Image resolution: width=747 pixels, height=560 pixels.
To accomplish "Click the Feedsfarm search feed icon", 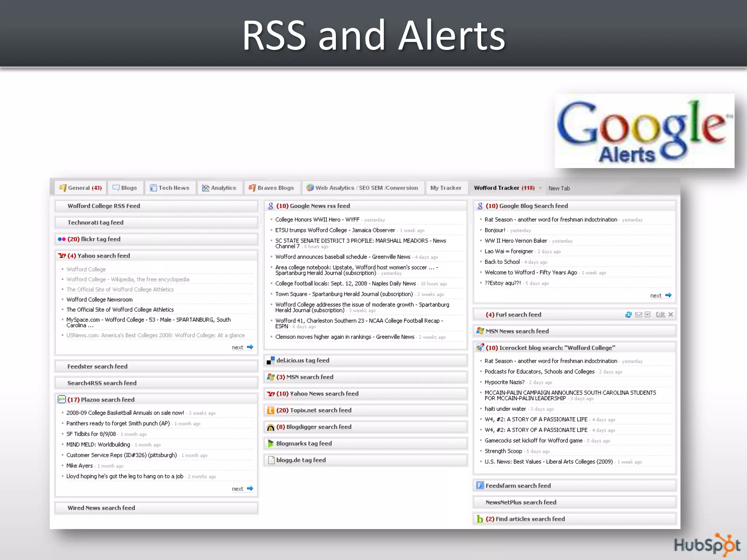I will 480,486.
